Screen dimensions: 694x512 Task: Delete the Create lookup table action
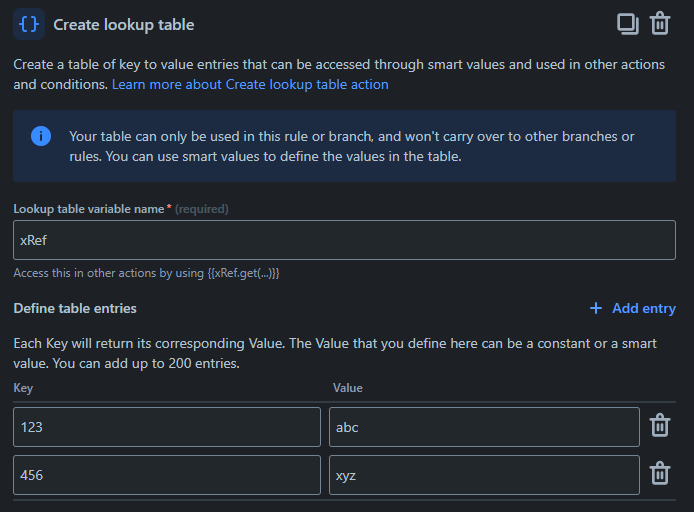(x=660, y=23)
